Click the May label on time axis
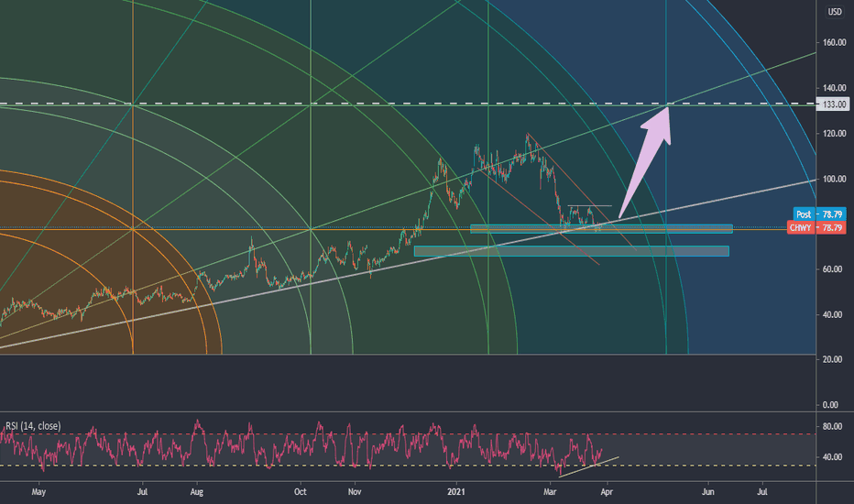This screenshot has height=504, width=854. click(38, 492)
